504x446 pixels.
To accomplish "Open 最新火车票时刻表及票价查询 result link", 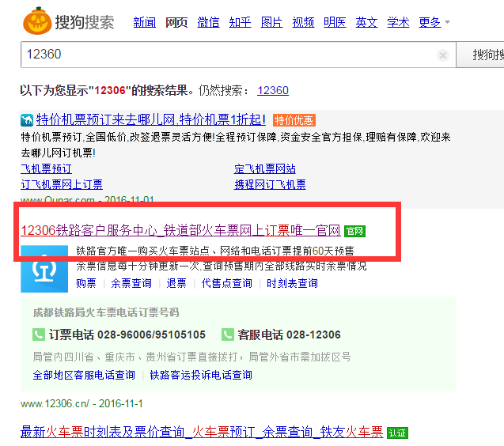I will click(x=202, y=433).
